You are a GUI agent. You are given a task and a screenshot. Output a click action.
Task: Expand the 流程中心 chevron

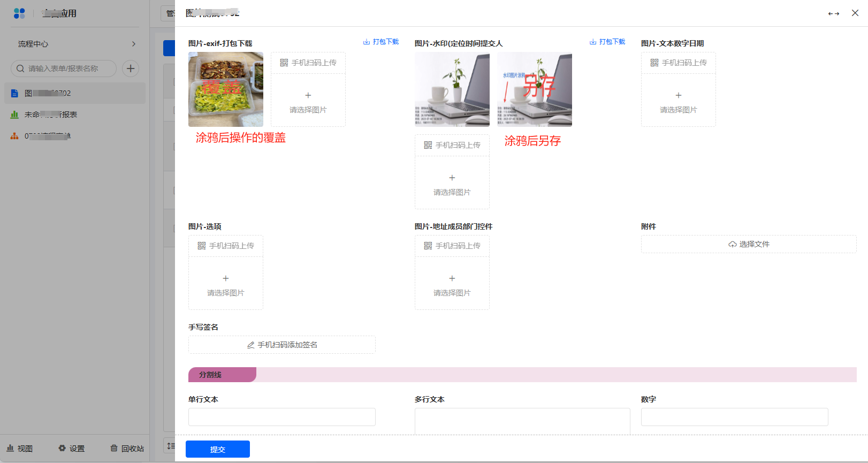tap(134, 44)
